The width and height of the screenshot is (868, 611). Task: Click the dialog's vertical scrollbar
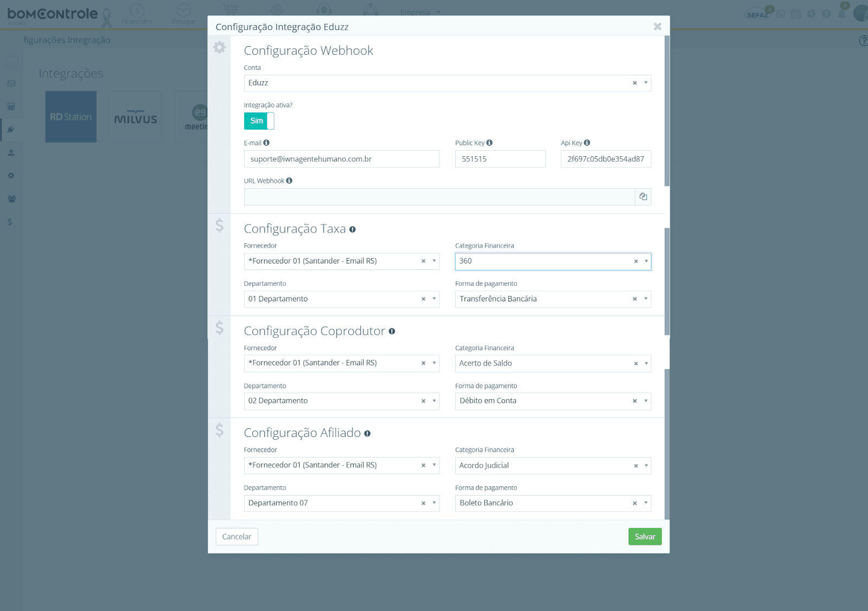667,278
